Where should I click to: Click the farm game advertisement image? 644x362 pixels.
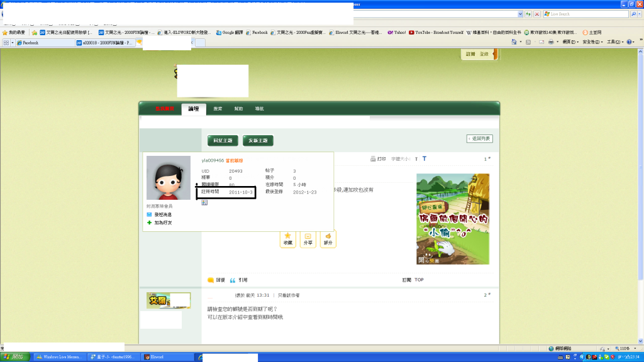453,219
